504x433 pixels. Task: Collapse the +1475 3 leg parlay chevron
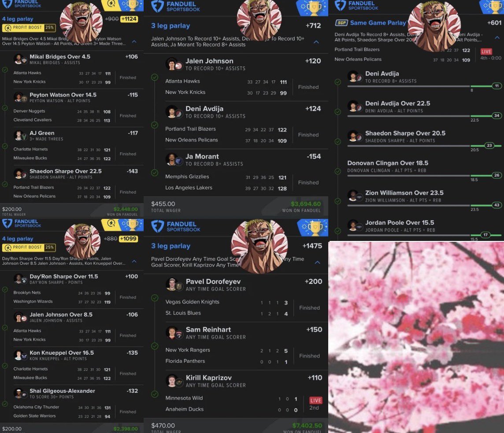click(x=317, y=262)
